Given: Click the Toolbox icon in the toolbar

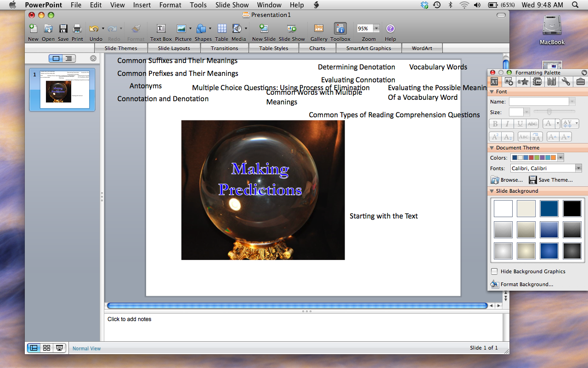Looking at the screenshot, I should (x=339, y=29).
